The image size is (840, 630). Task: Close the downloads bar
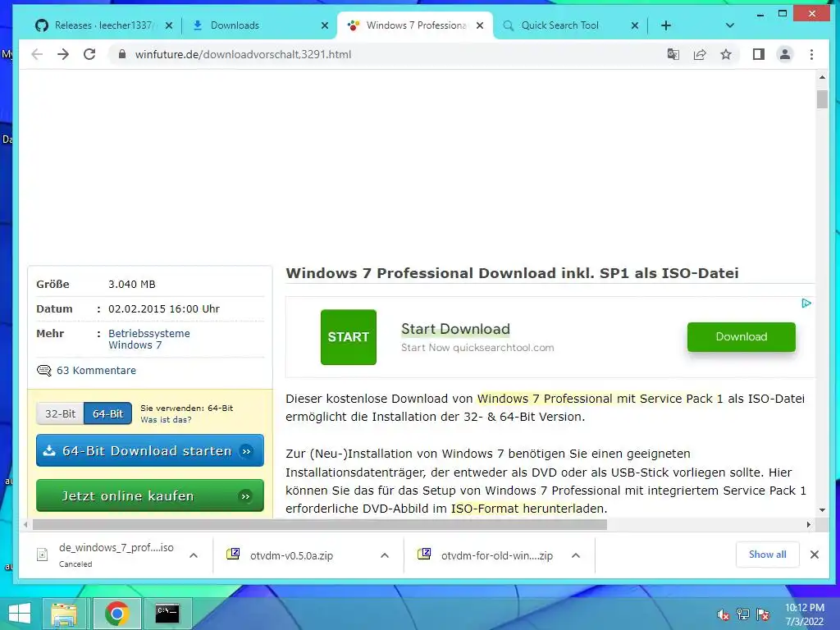click(815, 555)
